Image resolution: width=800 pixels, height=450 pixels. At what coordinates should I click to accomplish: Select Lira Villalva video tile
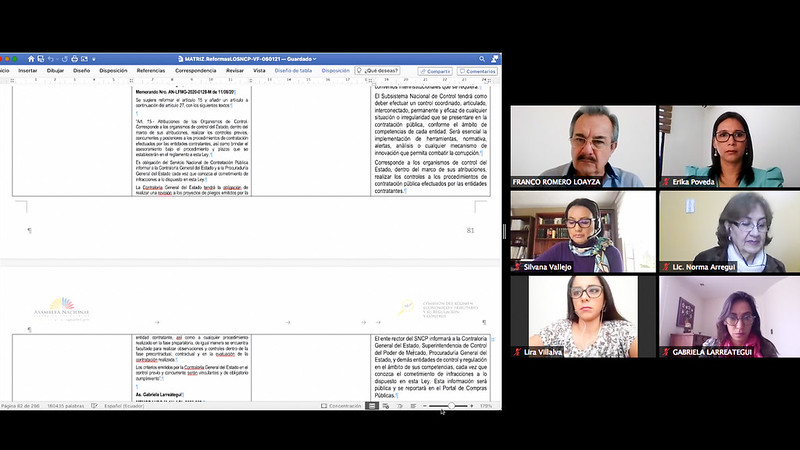[x=583, y=317]
